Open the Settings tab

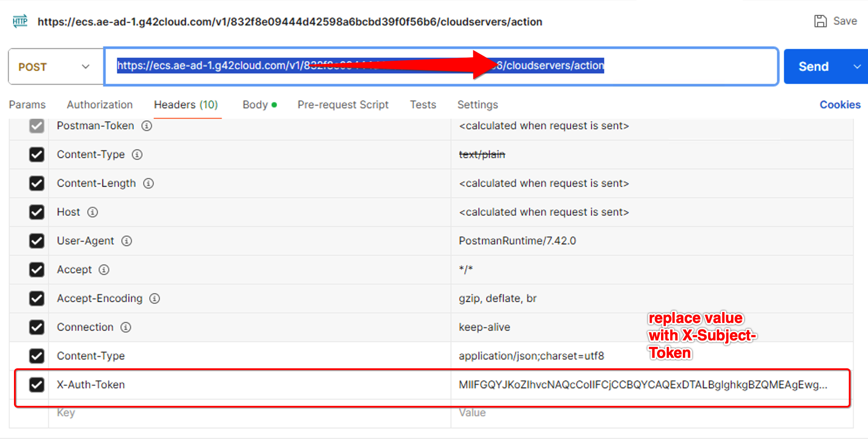478,105
